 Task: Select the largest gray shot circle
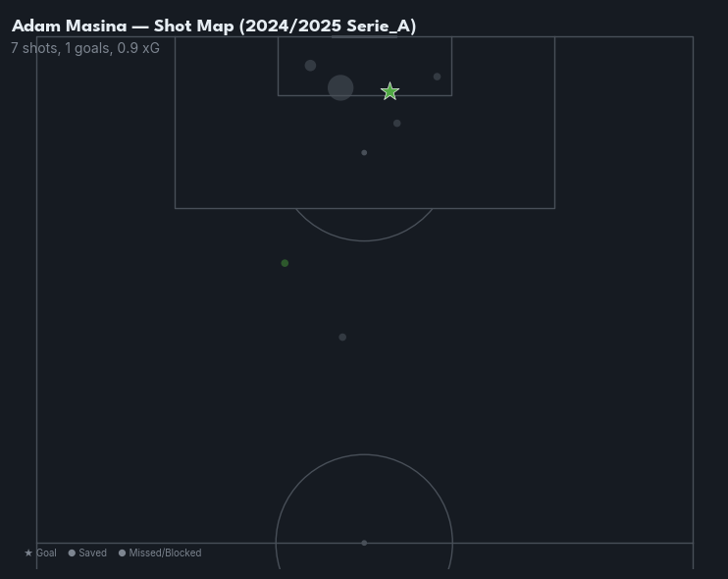coord(340,88)
